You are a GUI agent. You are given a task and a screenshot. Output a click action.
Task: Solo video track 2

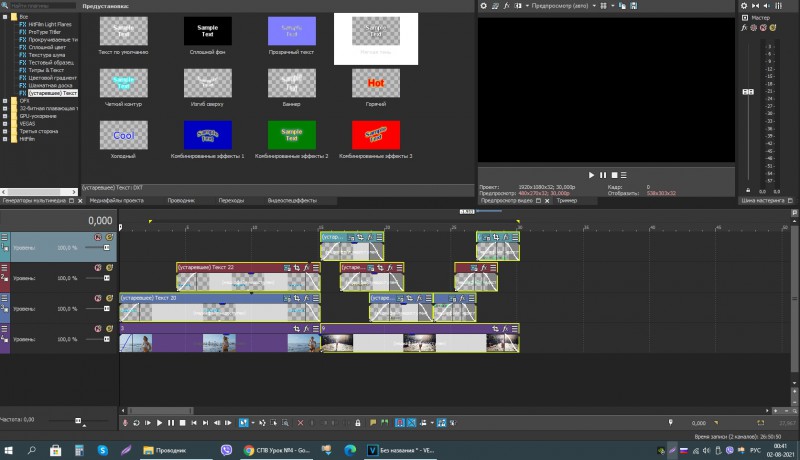(109, 268)
